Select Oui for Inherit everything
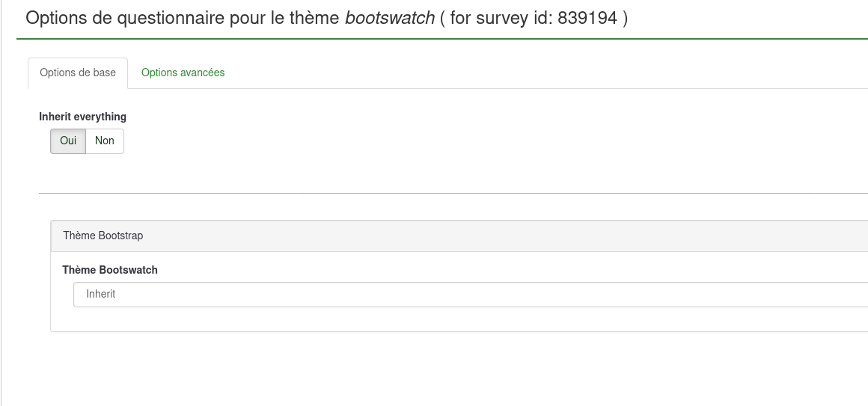Image resolution: width=868 pixels, height=406 pixels. pos(68,141)
